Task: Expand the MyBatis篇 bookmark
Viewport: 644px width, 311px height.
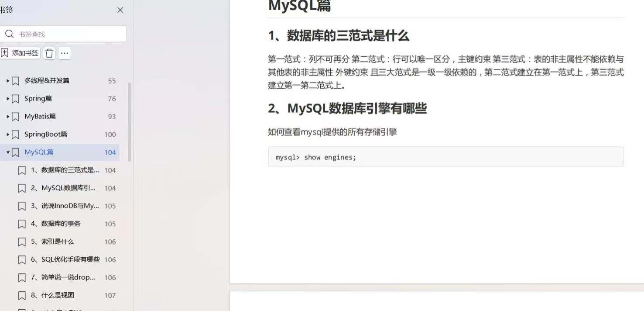Action: [8, 117]
